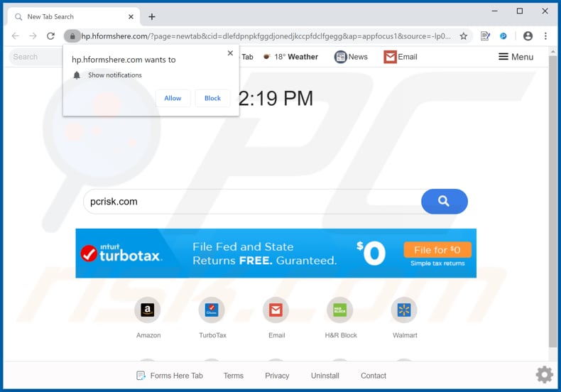Select the New Tab Search tab

pyautogui.click(x=73, y=17)
